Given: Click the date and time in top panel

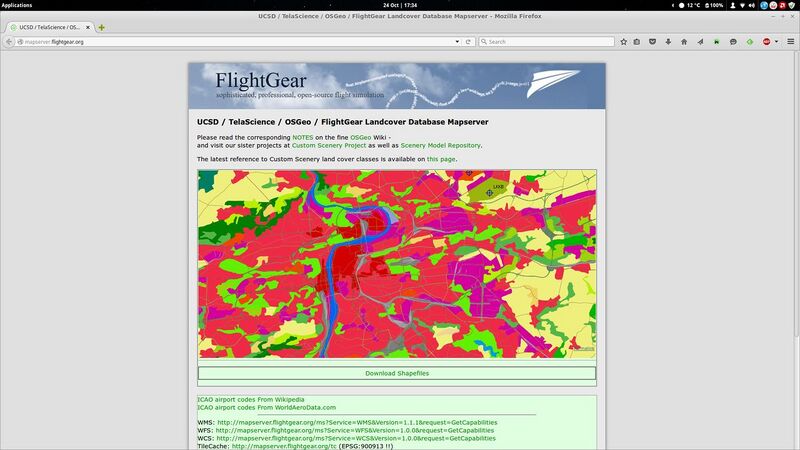Looking at the screenshot, I should coord(400,5).
